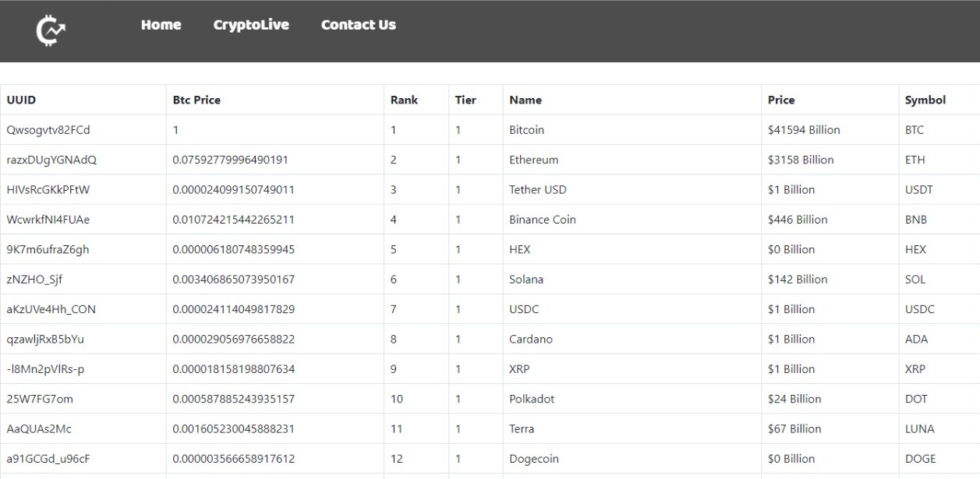Click UUID a91GCGd_u96cF

tap(48, 459)
